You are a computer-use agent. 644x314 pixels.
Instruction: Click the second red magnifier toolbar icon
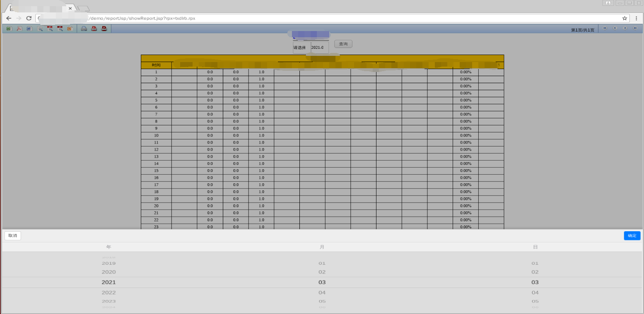(x=60, y=29)
